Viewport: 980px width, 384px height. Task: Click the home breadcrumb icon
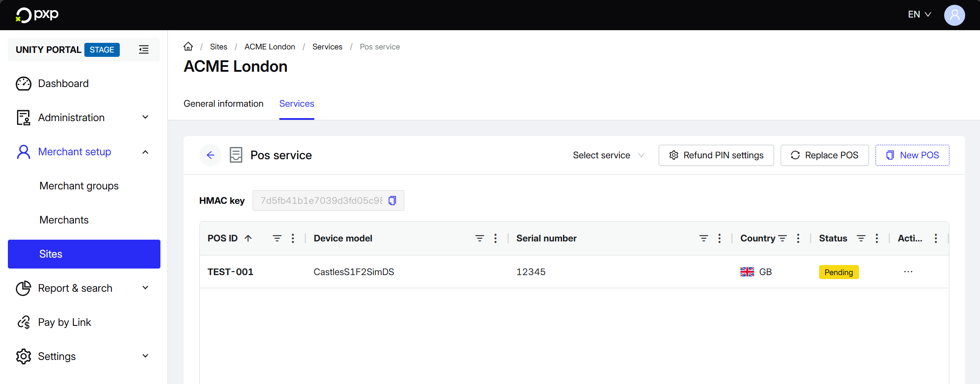(188, 46)
